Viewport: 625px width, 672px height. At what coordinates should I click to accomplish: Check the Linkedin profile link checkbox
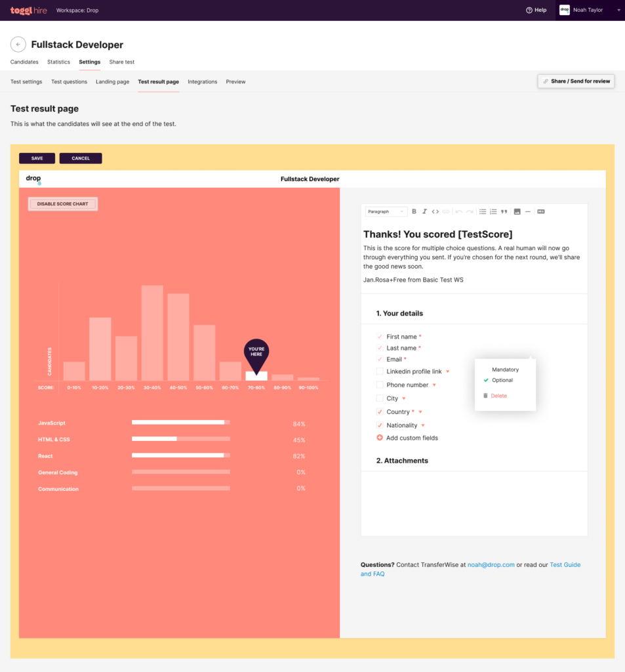click(x=380, y=371)
